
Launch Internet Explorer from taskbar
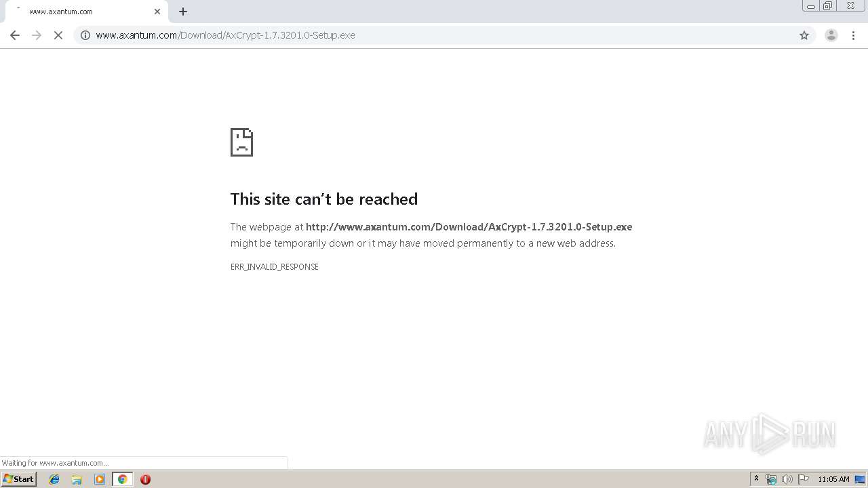pos(54,479)
